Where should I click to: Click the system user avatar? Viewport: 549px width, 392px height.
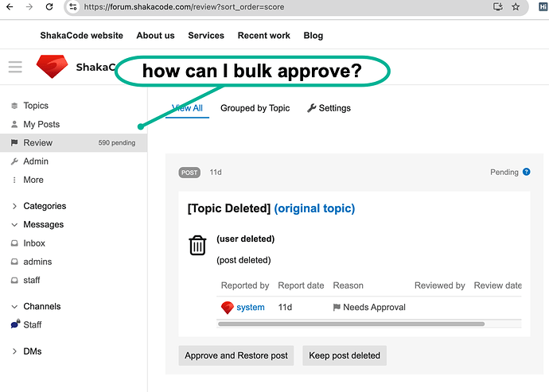coord(228,308)
